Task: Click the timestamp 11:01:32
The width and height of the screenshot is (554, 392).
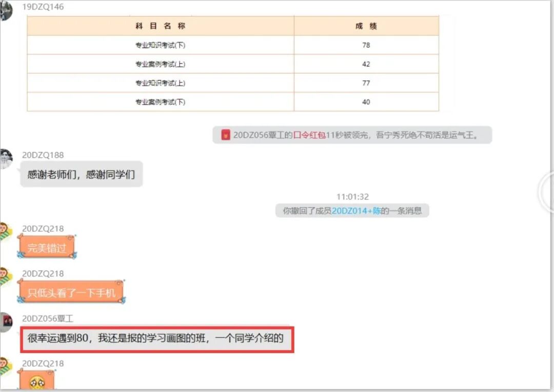Action: (x=352, y=196)
